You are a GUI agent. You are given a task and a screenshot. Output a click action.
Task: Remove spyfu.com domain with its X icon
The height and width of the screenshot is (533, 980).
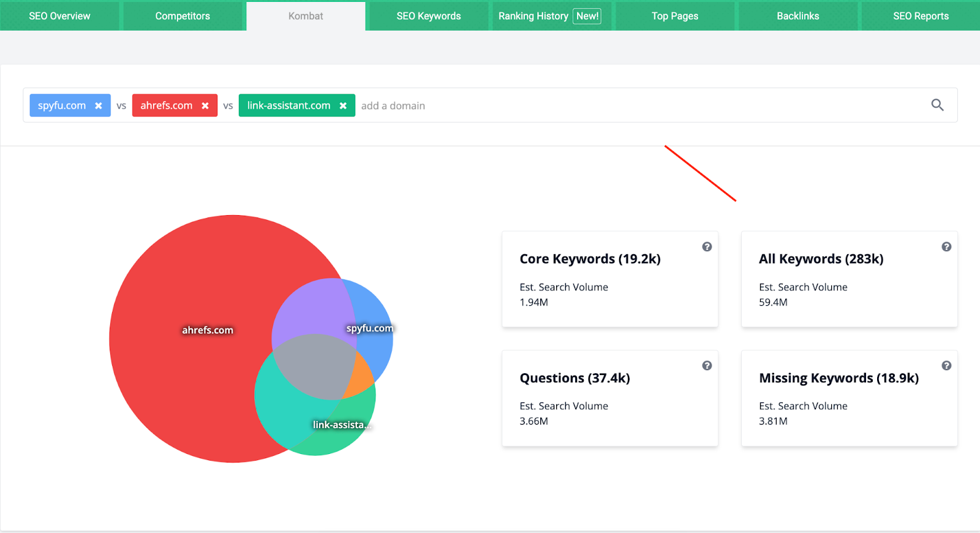tap(98, 105)
